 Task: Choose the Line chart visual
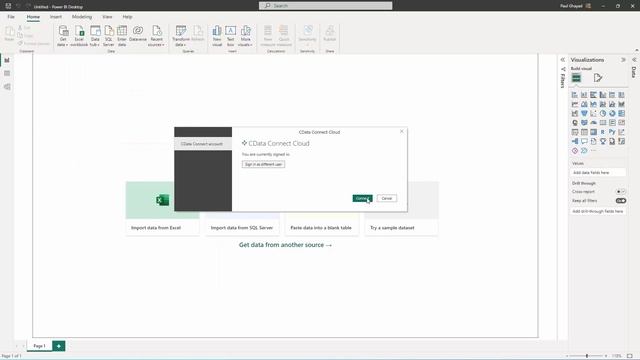coord(575,104)
